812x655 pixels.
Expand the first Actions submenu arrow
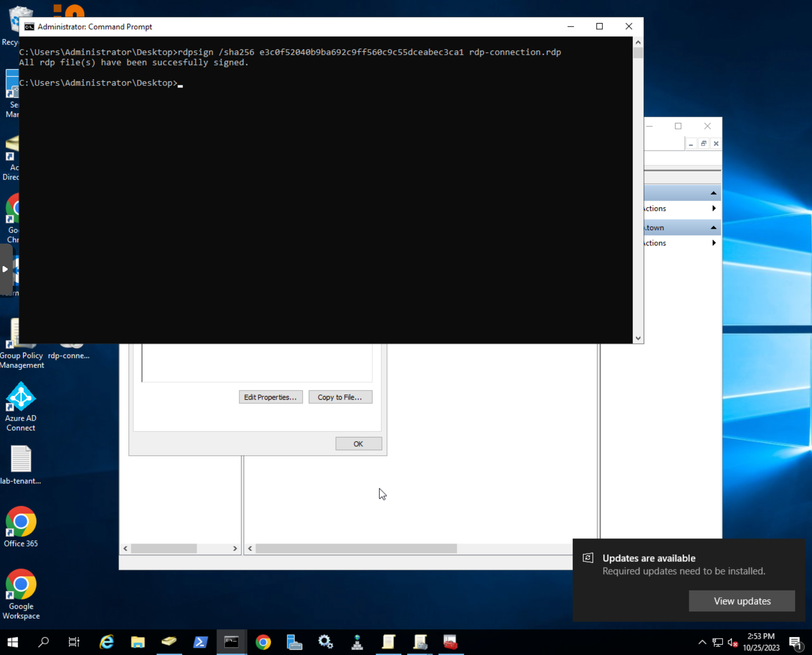point(714,208)
